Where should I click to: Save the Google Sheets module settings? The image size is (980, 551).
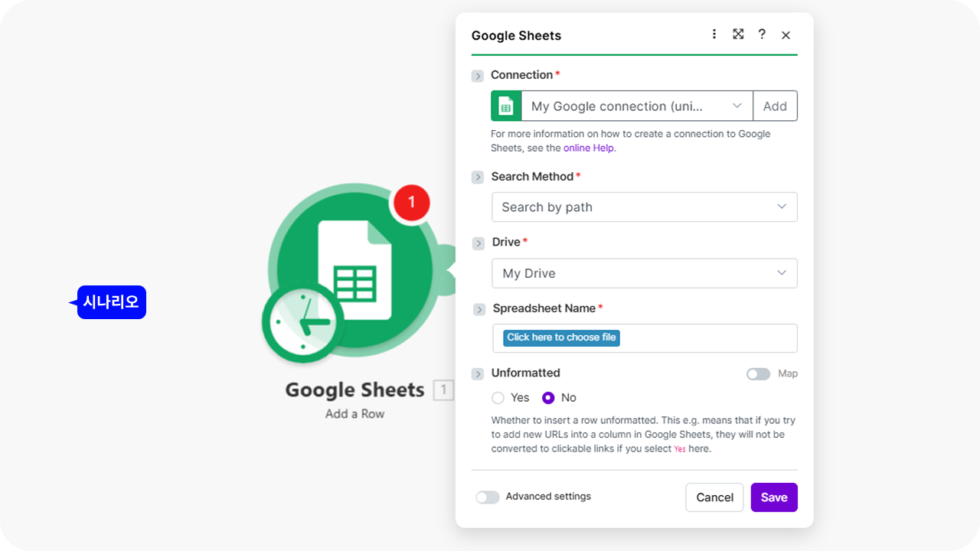click(x=774, y=497)
